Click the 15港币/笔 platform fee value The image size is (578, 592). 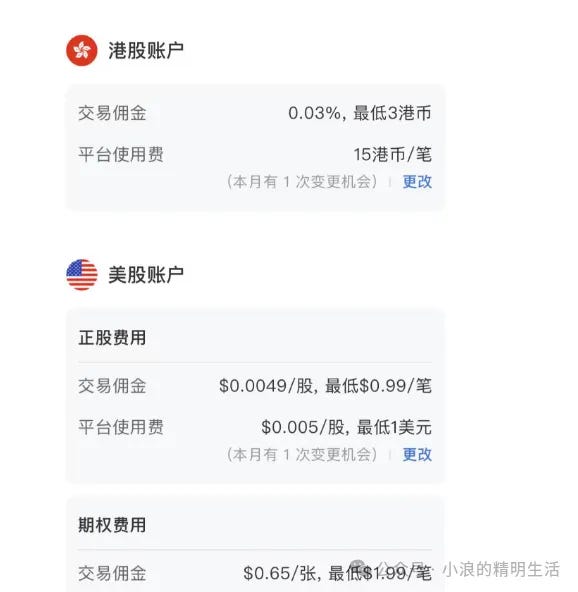pos(392,154)
